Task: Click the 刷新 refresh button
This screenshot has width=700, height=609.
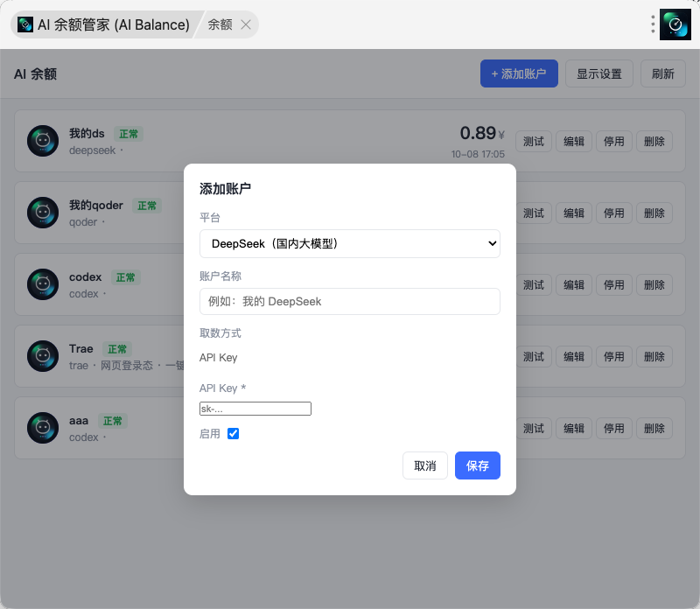Action: tap(663, 73)
